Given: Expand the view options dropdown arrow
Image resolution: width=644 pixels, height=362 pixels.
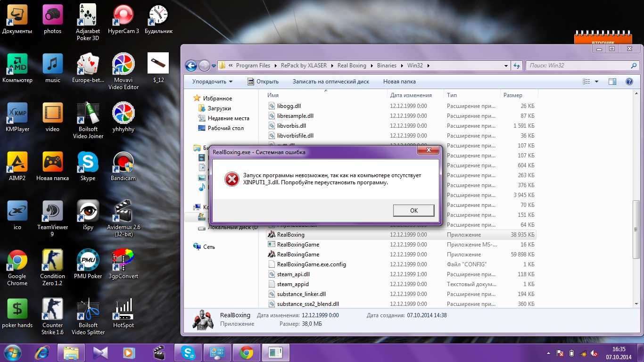Looking at the screenshot, I should [596, 82].
